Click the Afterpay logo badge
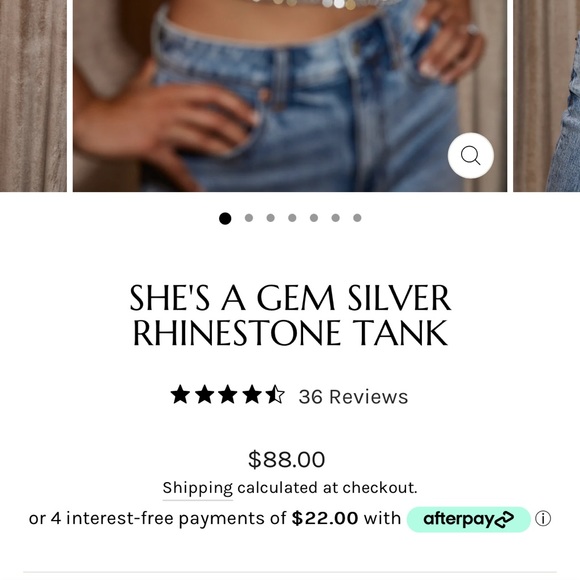580x580 pixels. [x=469, y=519]
